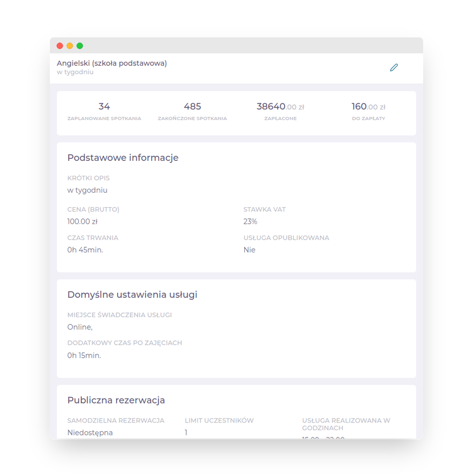Image resolution: width=473 pixels, height=476 pixels.
Task: Click the 160.00 zł Do zapłaty amount
Action: [x=368, y=107]
